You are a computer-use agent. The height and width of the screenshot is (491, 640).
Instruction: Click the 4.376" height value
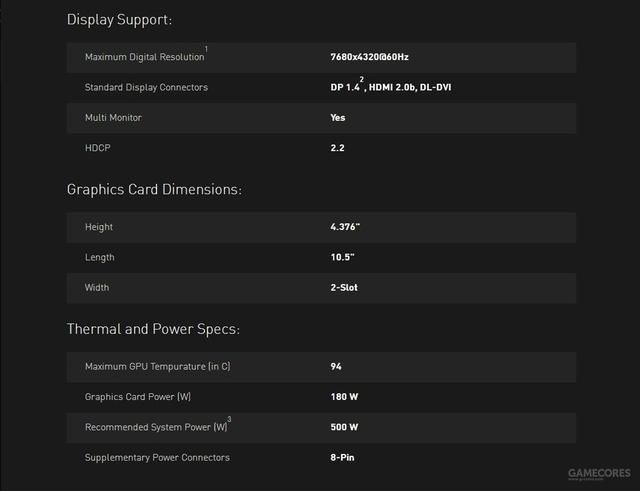coord(345,227)
